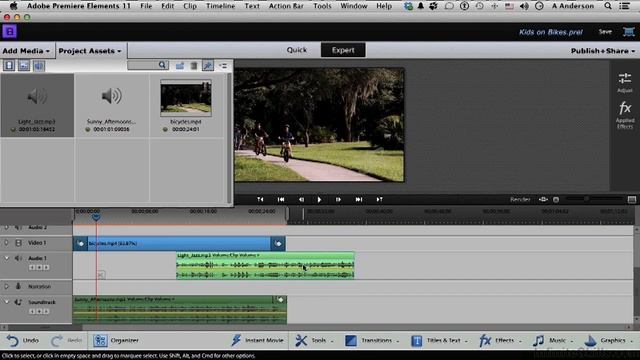Select the Light_Jazz.mp3 asset
Image resolution: width=640 pixels, height=360 pixels.
pos(37,105)
